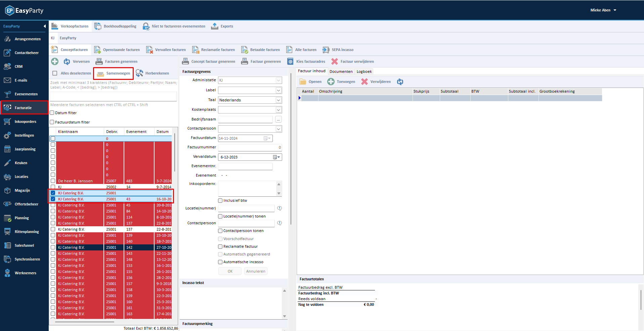Open Planning module
Image resolution: width=644 pixels, height=331 pixels.
tap(16, 218)
